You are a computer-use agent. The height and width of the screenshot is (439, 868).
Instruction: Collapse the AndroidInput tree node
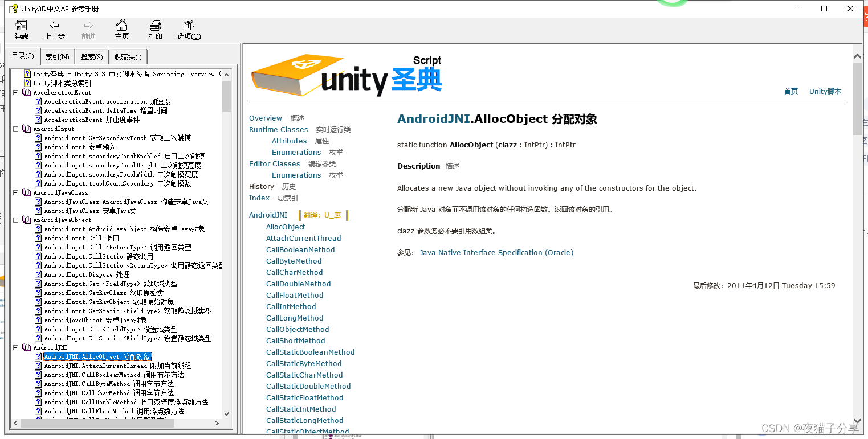pos(16,129)
